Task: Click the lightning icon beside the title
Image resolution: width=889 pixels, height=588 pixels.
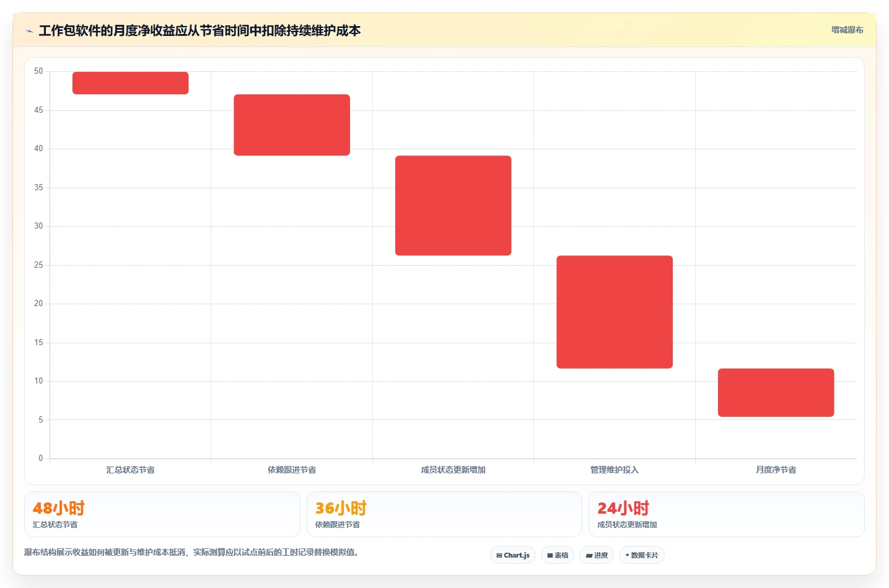Action: [x=29, y=31]
